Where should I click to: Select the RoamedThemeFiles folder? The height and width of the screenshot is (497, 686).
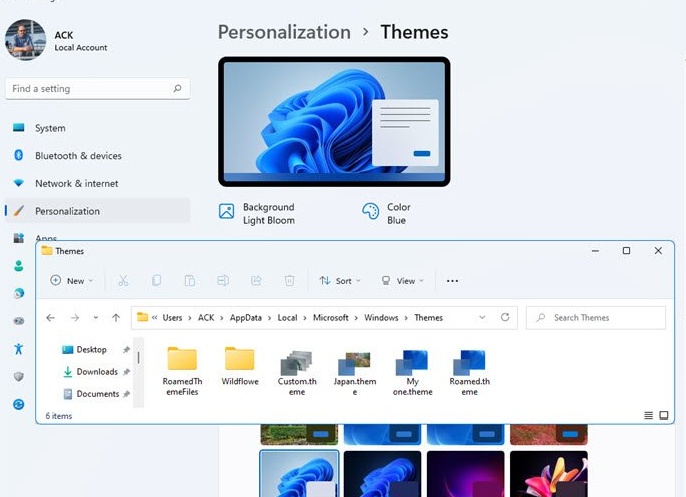tap(182, 371)
